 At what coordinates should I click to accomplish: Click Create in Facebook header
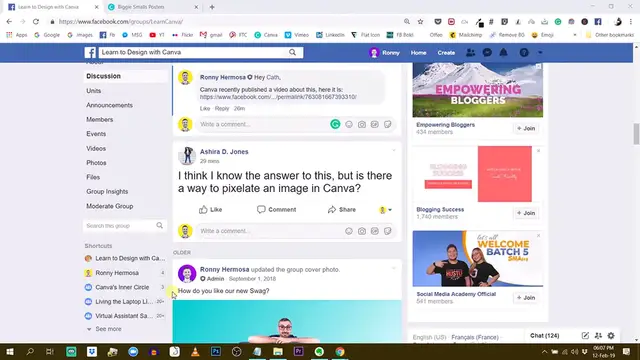pyautogui.click(x=446, y=53)
